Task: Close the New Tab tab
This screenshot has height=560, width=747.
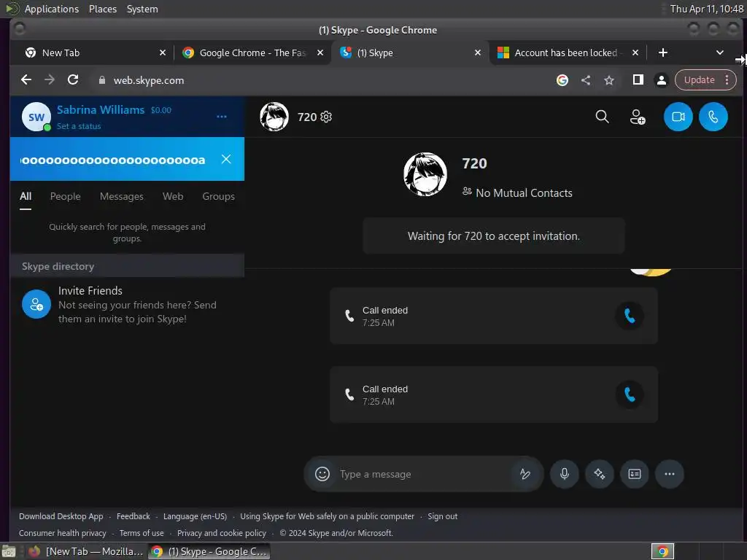Action: coord(163,52)
